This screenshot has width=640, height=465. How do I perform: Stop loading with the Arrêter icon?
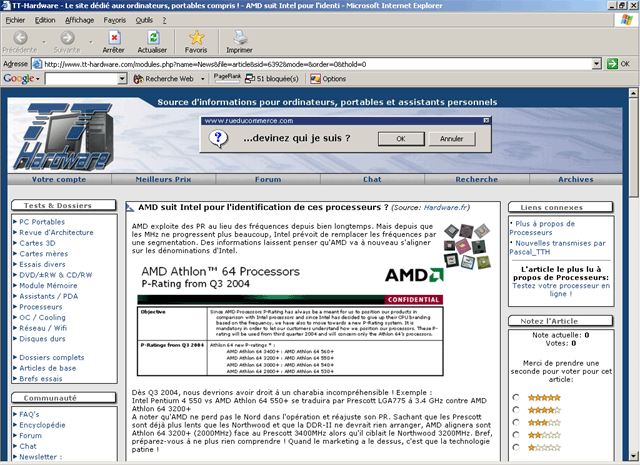coord(114,38)
